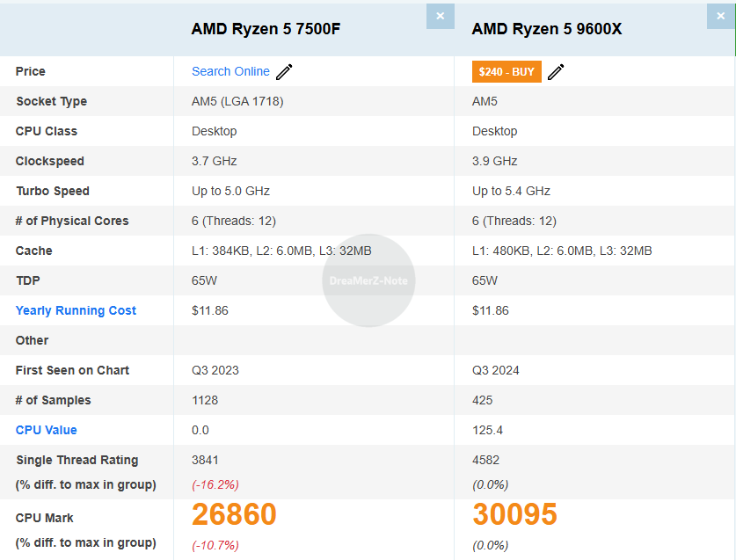
Task: Click the AM5 (LGA 1718) socket value
Action: point(237,101)
